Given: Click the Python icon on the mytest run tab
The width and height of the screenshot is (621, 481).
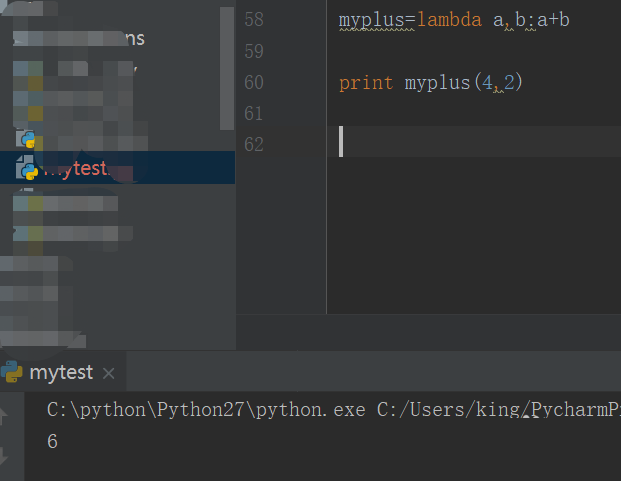Looking at the screenshot, I should [12, 372].
